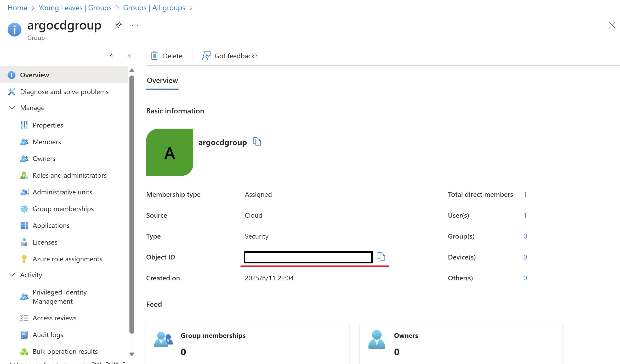This screenshot has width=620, height=364.
Task: Open Total direct members count link
Action: [525, 194]
